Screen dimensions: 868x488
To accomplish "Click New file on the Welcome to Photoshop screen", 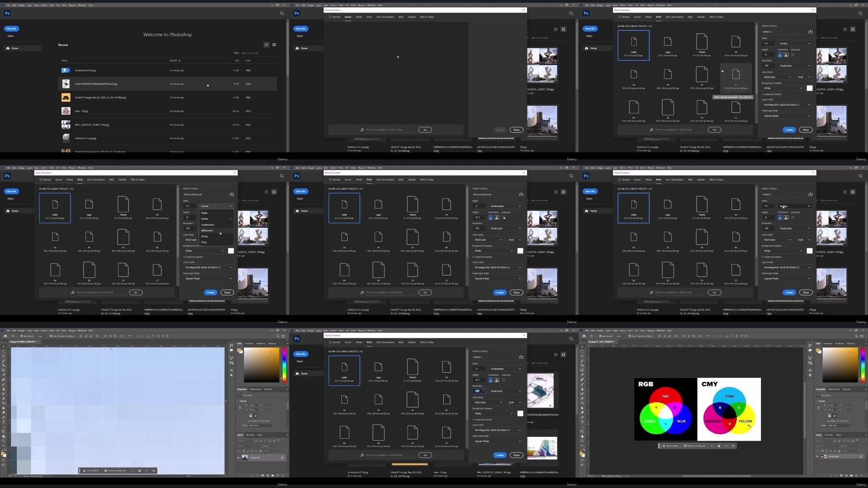I will 11,28.
